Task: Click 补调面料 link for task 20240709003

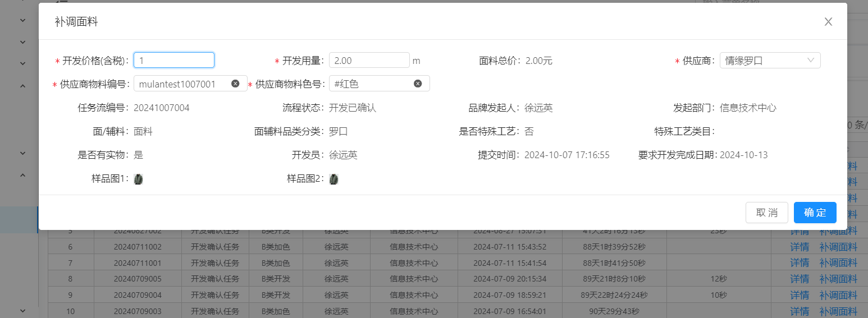Action: pos(838,311)
